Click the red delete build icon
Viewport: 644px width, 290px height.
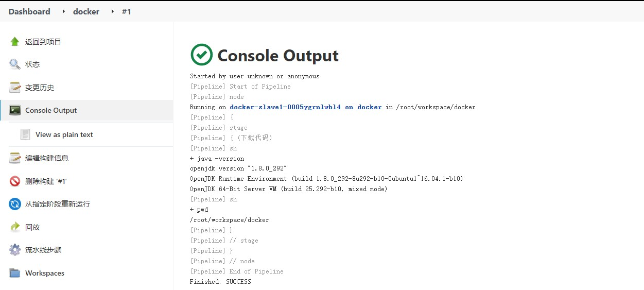point(15,181)
